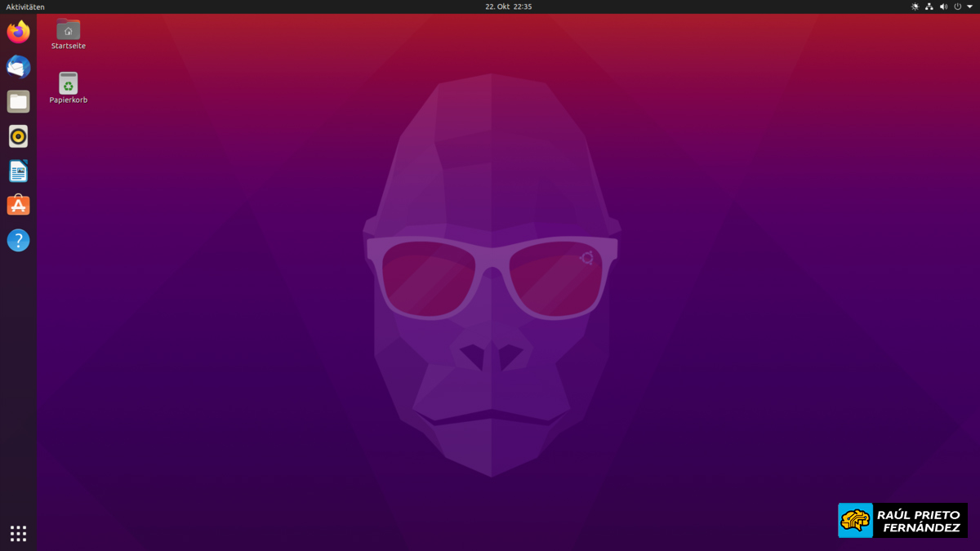
Task: Click the night light indicator in top bar
Action: pos(915,7)
